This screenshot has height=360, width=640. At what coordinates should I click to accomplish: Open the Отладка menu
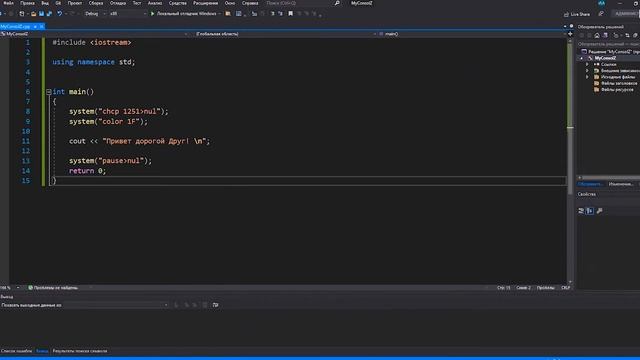pyautogui.click(x=118, y=3)
